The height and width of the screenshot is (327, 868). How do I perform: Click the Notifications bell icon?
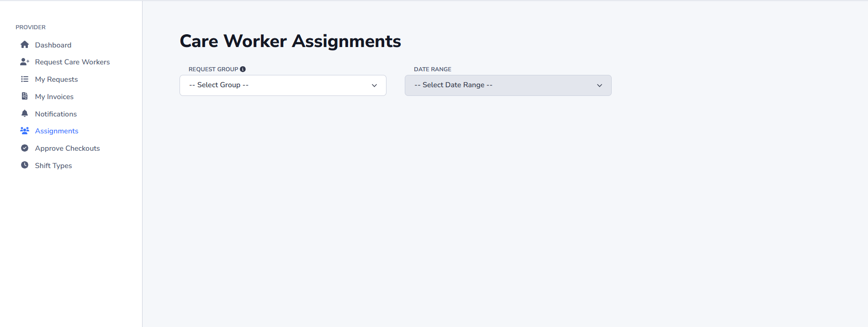tap(25, 114)
